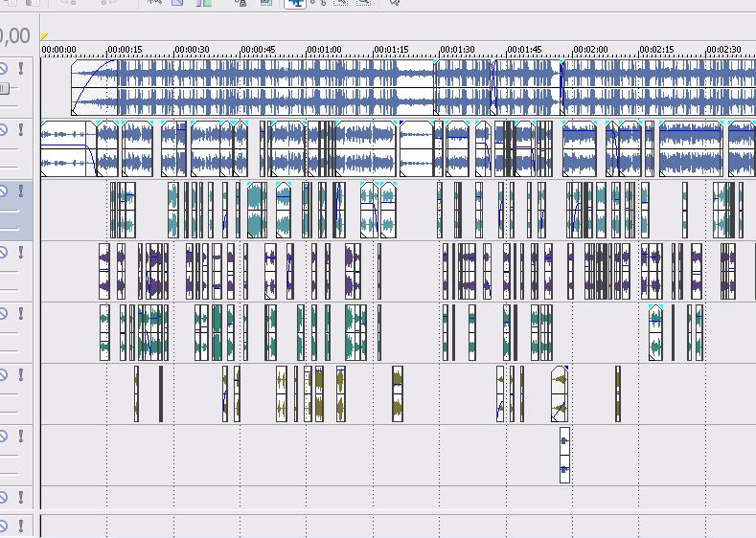Solo the ninth bottom track
756x538 pixels.
coord(21,526)
